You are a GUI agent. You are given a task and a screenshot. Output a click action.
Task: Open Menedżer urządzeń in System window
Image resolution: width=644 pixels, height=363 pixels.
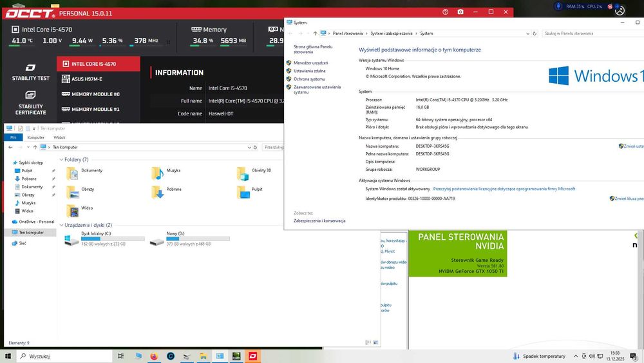[x=310, y=63]
